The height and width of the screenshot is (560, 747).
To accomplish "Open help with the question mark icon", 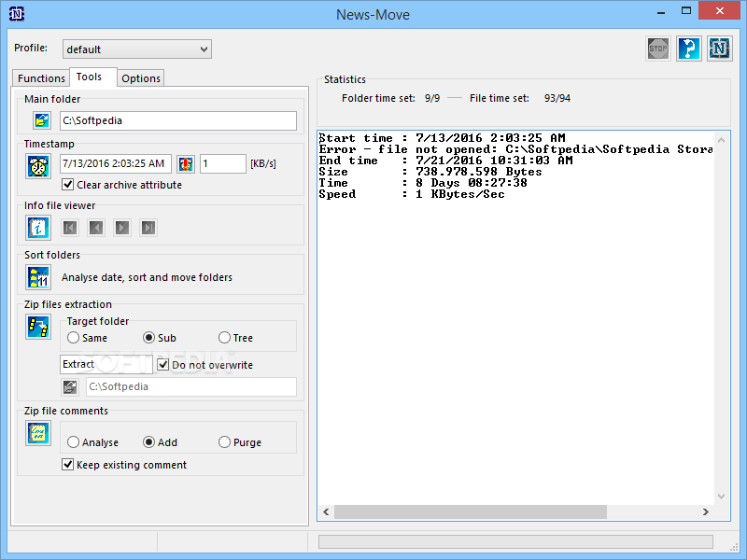I will 689,49.
